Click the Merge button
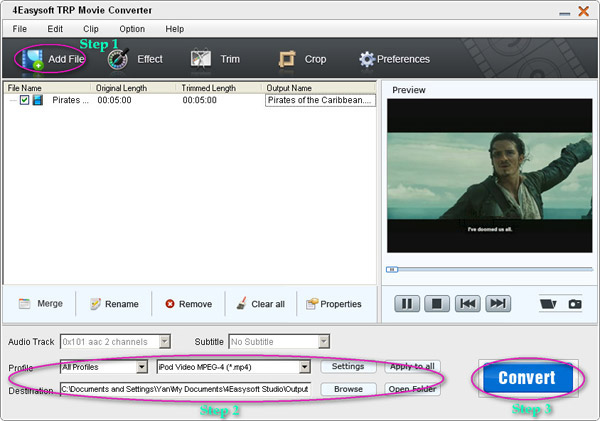Image resolution: width=600 pixels, height=421 pixels. tap(41, 304)
